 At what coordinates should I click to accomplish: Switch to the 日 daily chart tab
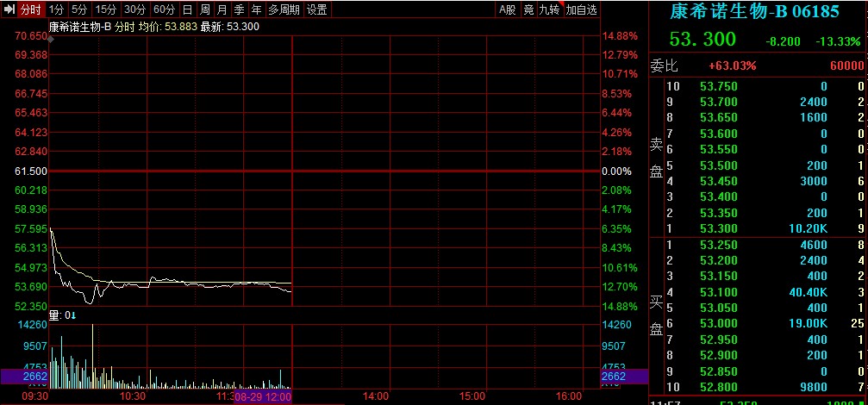(188, 9)
